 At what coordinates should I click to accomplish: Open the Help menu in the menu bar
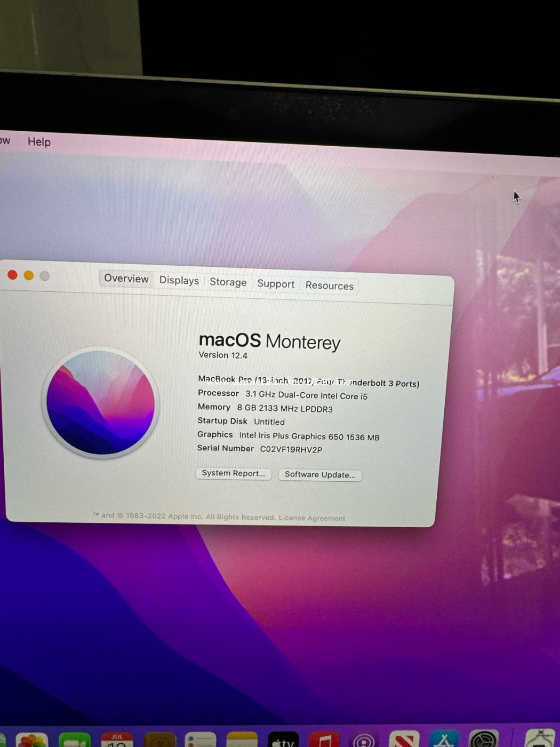click(39, 142)
